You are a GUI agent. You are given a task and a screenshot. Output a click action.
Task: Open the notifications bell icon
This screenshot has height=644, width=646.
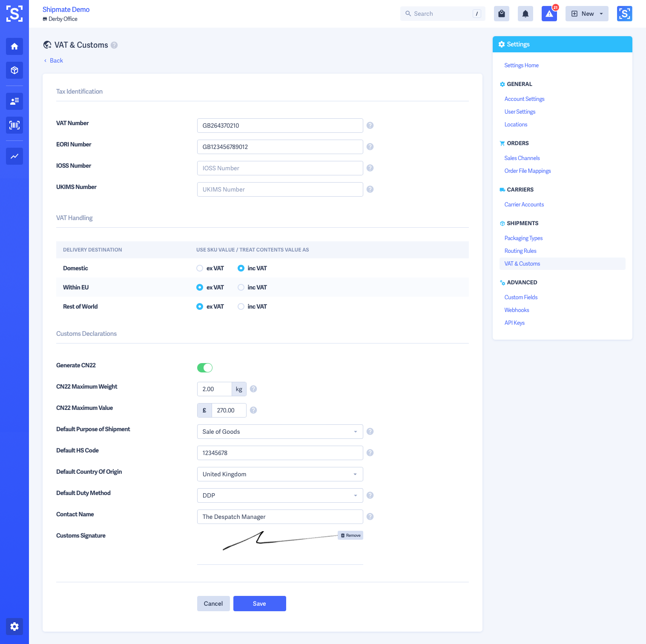coord(525,14)
